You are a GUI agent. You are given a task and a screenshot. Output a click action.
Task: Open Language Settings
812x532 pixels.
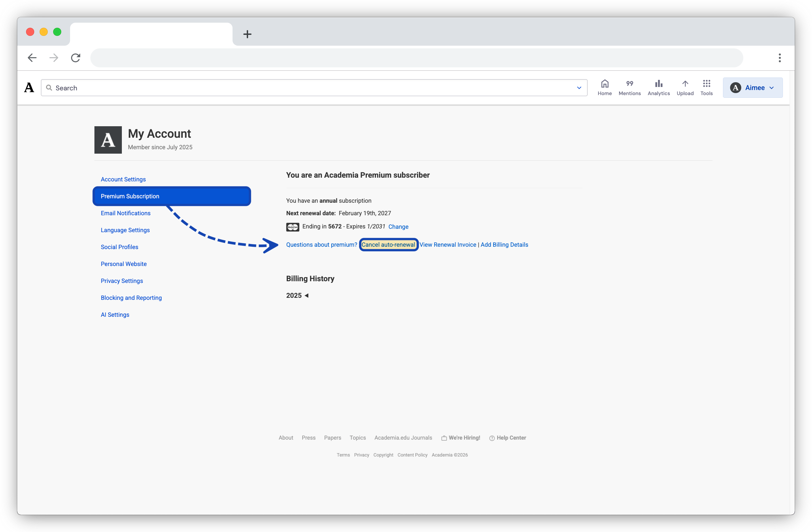pos(125,230)
